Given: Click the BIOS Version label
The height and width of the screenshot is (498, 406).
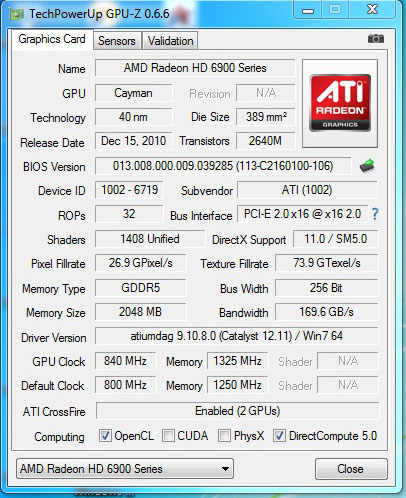Looking at the screenshot, I should (x=54, y=167).
